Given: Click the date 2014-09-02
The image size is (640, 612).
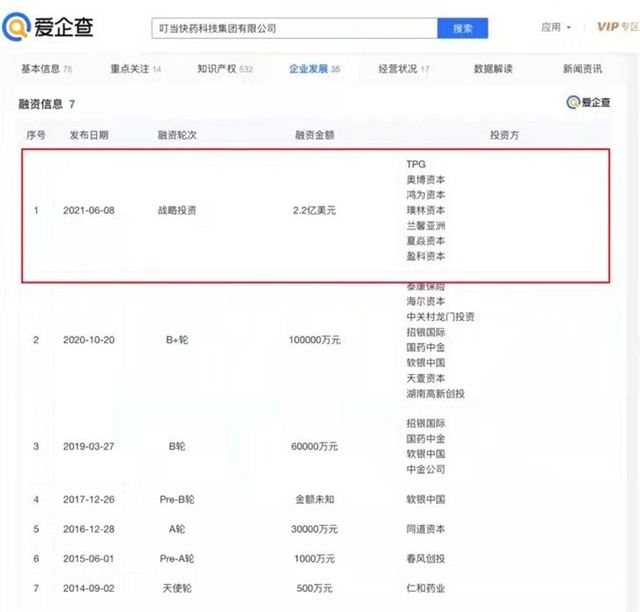Looking at the screenshot, I should point(89,588).
